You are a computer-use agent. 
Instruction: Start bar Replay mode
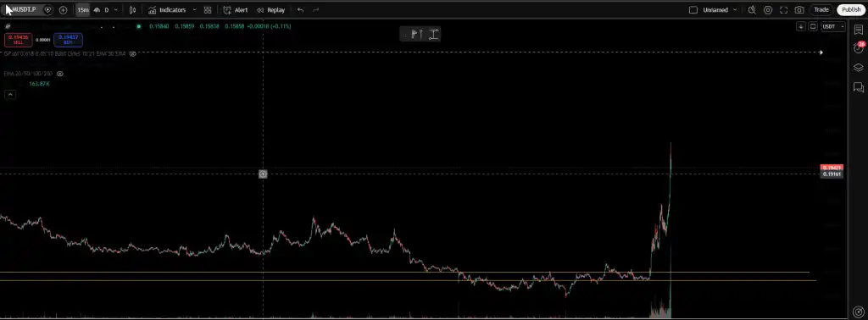270,10
